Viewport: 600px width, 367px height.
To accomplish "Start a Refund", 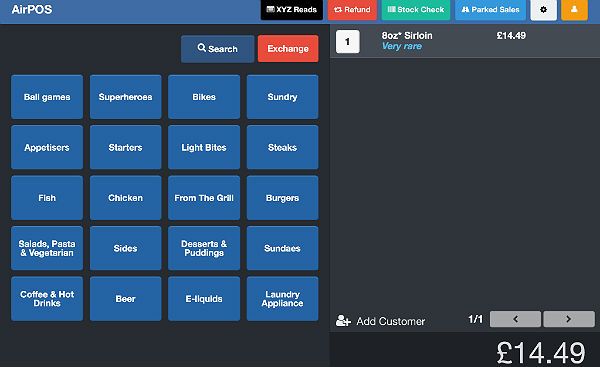I will click(352, 10).
